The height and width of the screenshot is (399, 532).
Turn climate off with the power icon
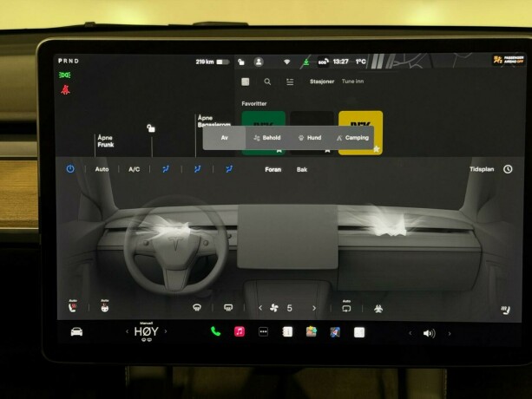coord(70,169)
